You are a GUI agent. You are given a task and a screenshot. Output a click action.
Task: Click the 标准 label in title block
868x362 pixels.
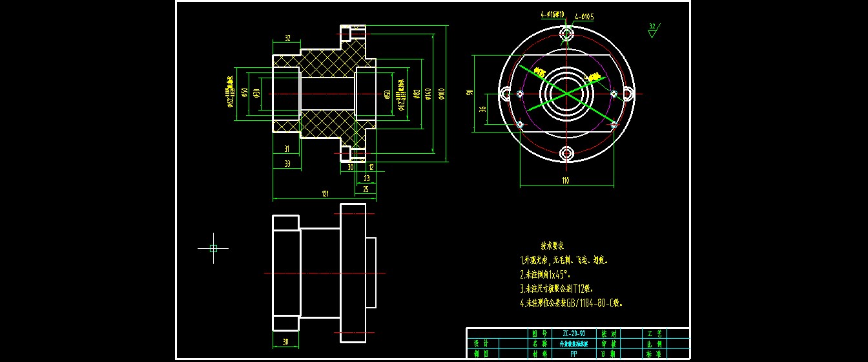[x=654, y=354]
